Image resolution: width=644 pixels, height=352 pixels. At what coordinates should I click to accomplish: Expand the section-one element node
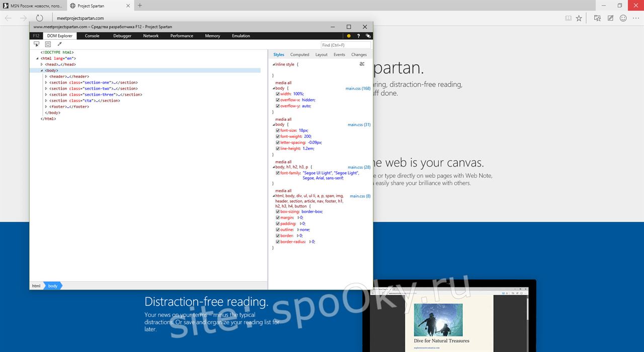coord(45,82)
